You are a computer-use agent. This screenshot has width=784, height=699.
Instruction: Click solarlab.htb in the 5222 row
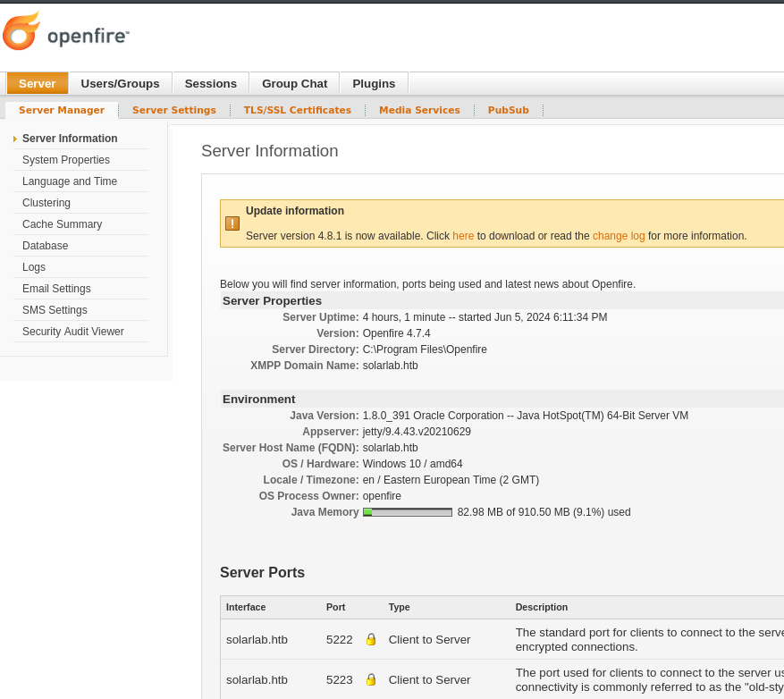pyautogui.click(x=257, y=639)
